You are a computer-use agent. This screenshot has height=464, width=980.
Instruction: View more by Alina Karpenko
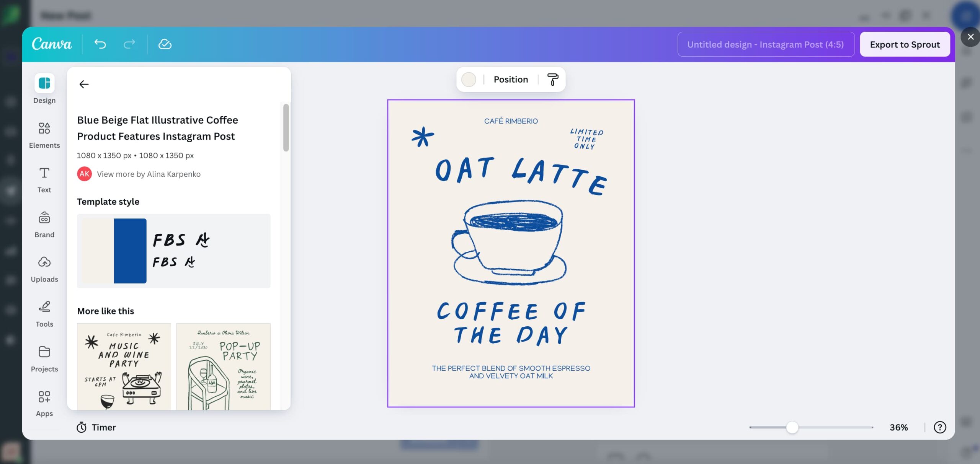coord(149,174)
